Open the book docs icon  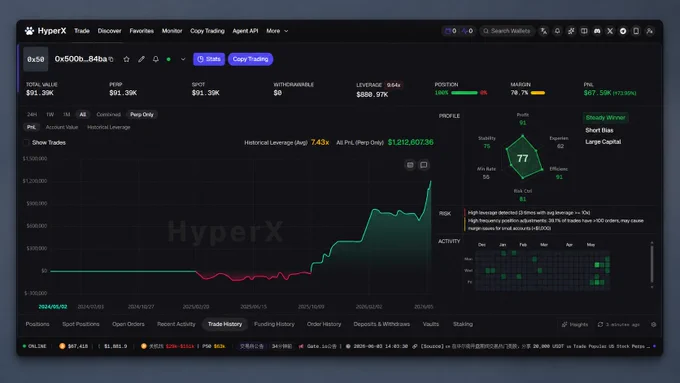point(584,31)
